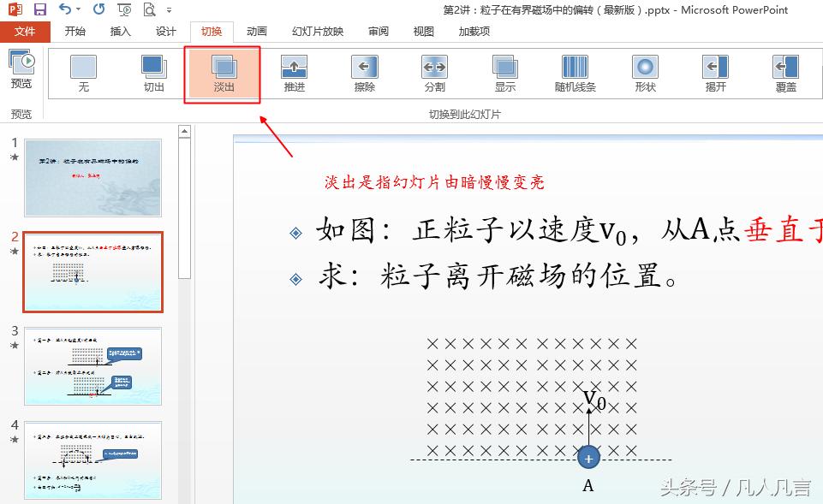The width and height of the screenshot is (823, 504).
Task: Save the presentation via Quick Access Toolbar
Action: coord(39,9)
